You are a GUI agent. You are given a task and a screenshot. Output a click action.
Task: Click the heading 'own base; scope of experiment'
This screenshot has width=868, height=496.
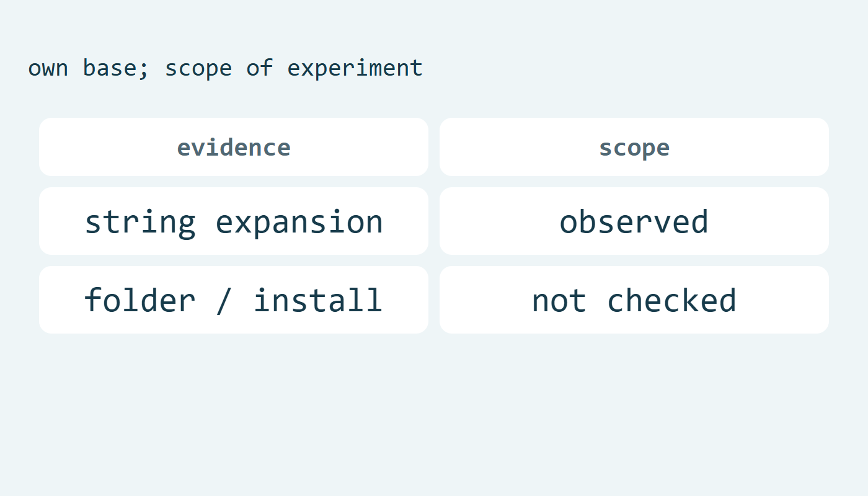click(226, 68)
